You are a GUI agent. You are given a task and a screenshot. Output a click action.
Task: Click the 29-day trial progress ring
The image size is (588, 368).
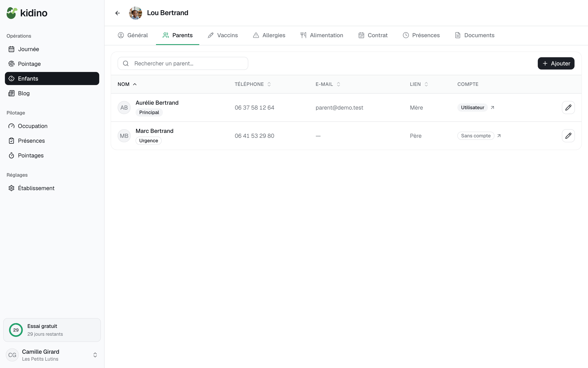pos(16,330)
